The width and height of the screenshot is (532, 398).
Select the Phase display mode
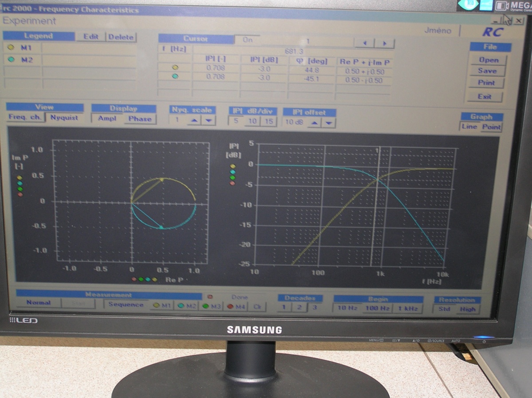140,118
